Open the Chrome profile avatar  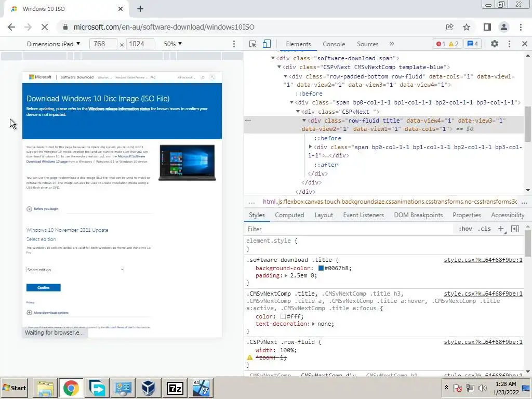pyautogui.click(x=504, y=27)
